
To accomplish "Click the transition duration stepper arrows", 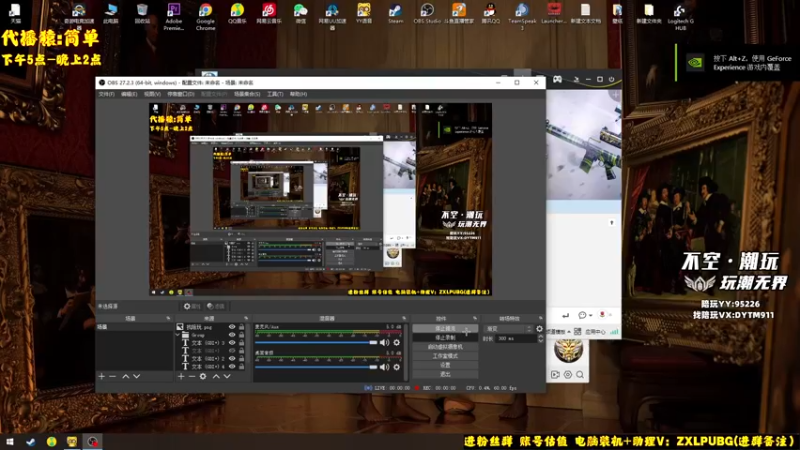I will [540, 338].
